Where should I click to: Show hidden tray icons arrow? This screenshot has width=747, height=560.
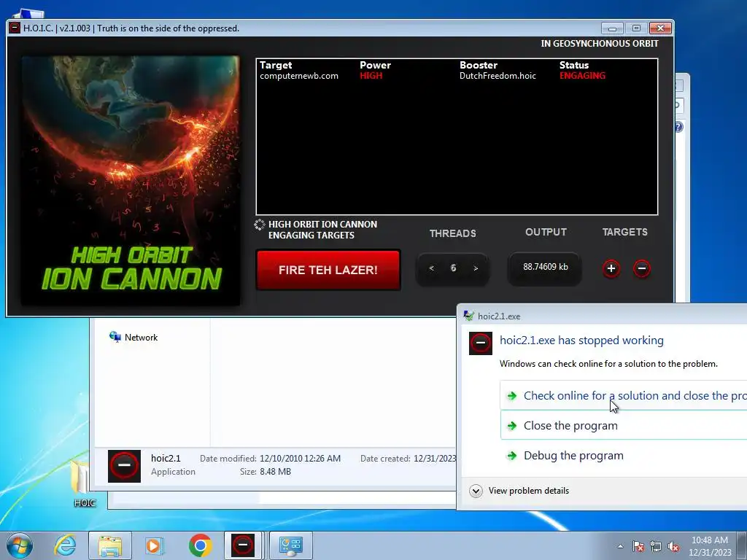620,546
